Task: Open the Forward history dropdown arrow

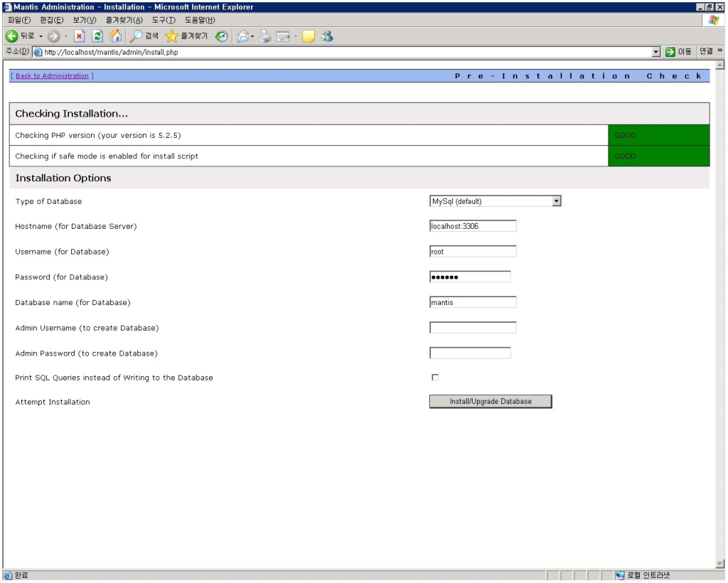Action: pos(66,36)
